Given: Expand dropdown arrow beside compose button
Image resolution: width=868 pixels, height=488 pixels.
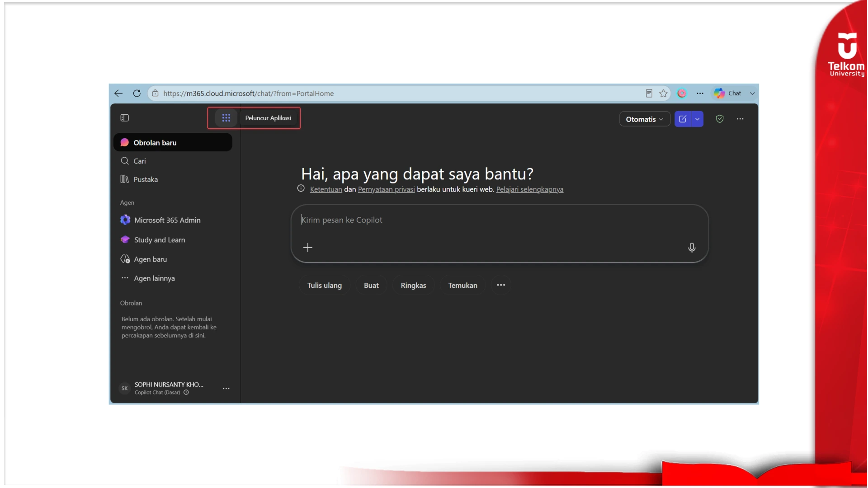Looking at the screenshot, I should coord(698,119).
